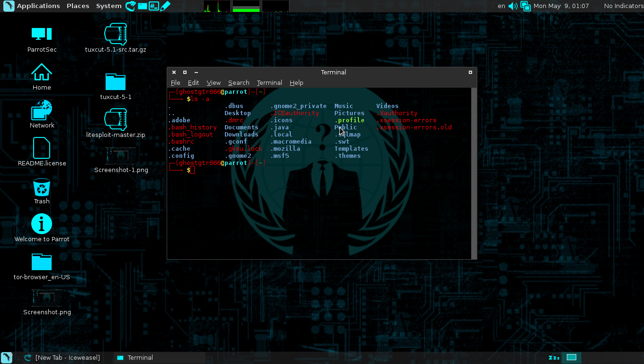Click '.bash_history' in terminal output
This screenshot has width=644, height=364.
point(192,127)
